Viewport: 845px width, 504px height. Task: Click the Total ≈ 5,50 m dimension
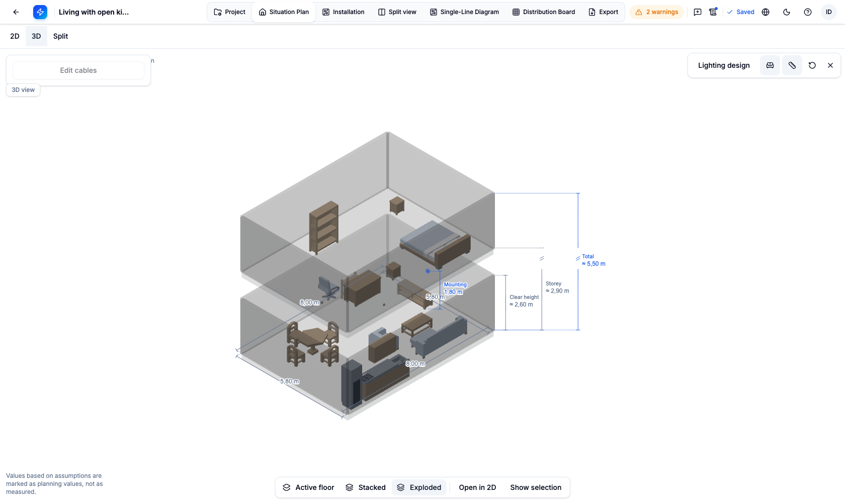(594, 260)
